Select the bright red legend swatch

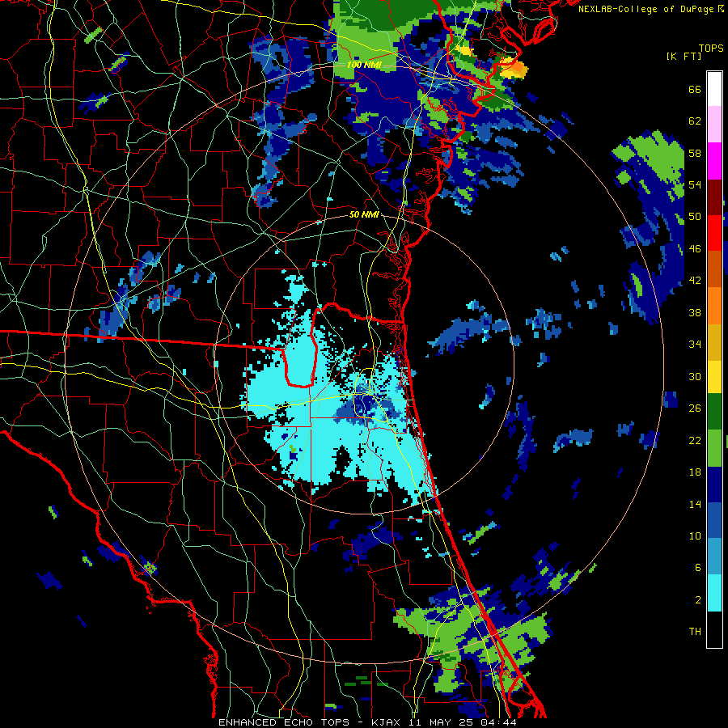[x=714, y=233]
